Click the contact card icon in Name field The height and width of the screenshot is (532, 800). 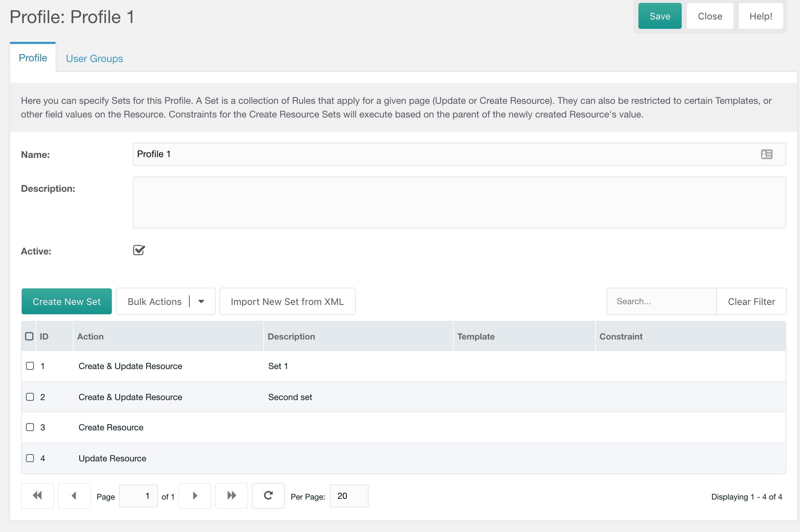[x=767, y=154]
